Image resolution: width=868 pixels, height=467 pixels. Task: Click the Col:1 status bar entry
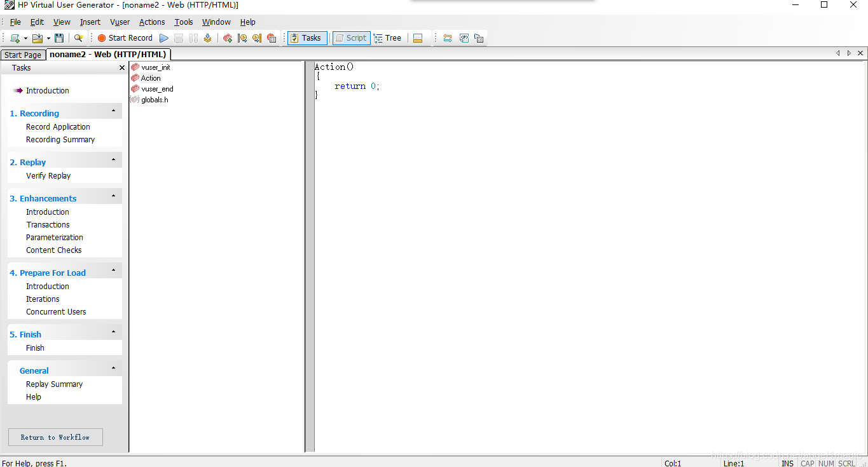point(673,463)
